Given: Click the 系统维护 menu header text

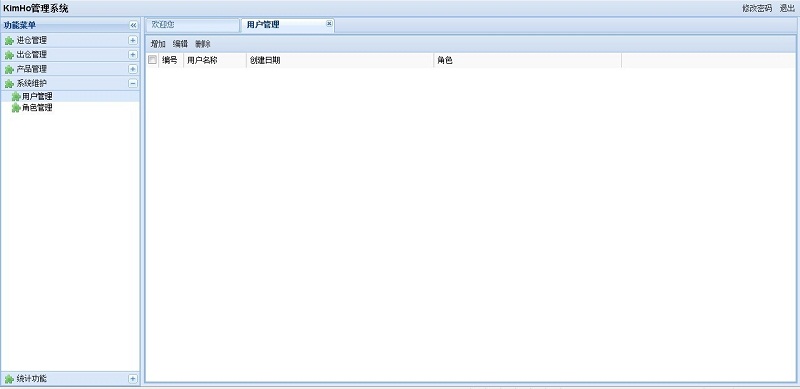Looking at the screenshot, I should 32,83.
